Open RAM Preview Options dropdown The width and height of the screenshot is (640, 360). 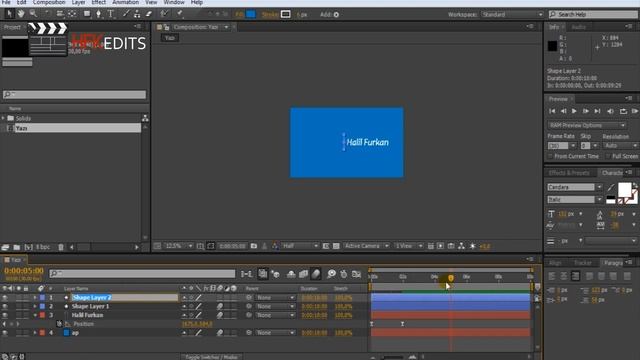point(587,125)
